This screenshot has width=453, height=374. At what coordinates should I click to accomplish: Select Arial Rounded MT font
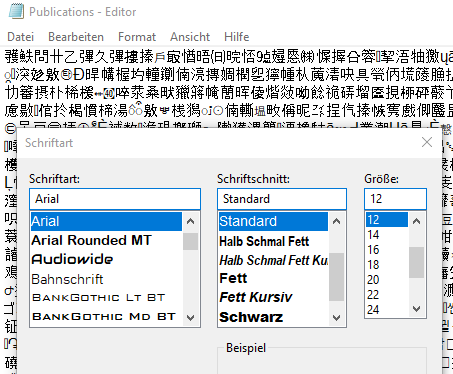[106, 240]
